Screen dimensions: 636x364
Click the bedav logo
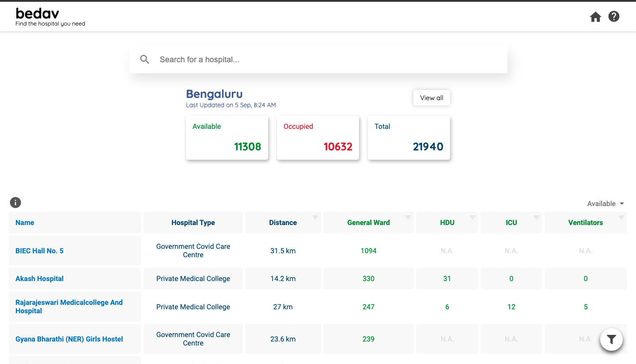point(38,14)
